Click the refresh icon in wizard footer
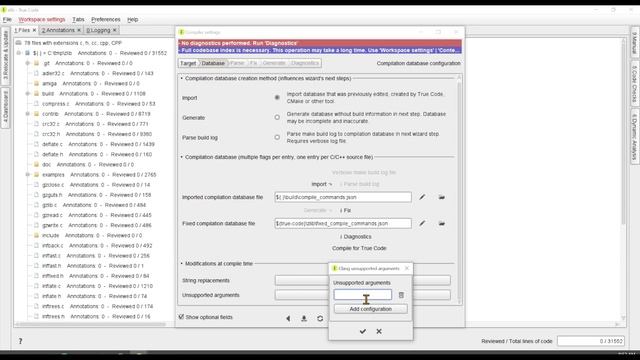640x360 pixels. coord(320,318)
